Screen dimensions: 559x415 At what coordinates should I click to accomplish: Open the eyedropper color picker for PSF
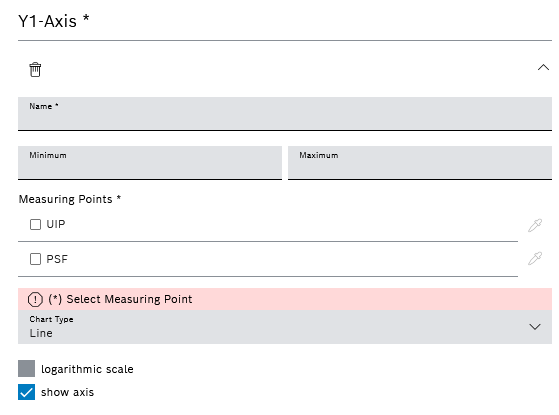[535, 258]
